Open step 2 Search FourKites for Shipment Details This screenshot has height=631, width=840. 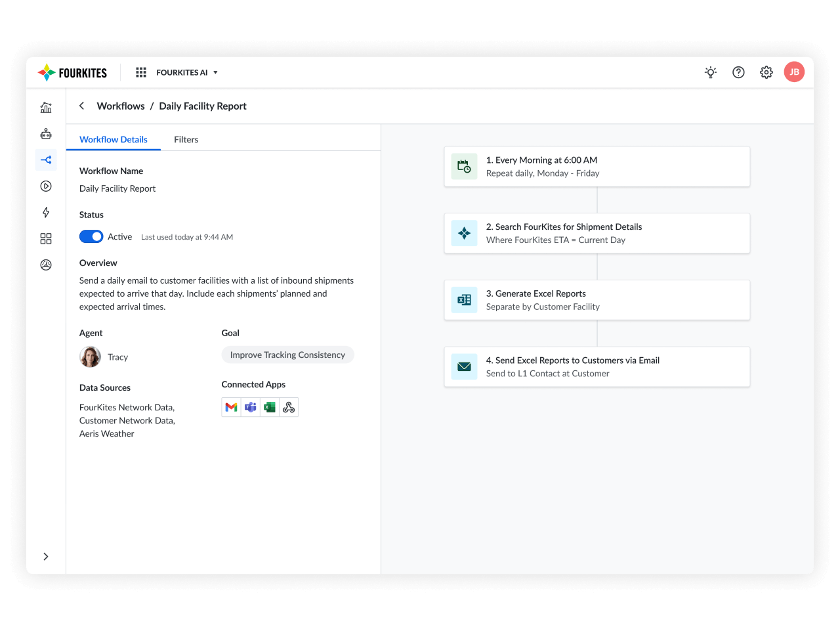click(x=597, y=234)
